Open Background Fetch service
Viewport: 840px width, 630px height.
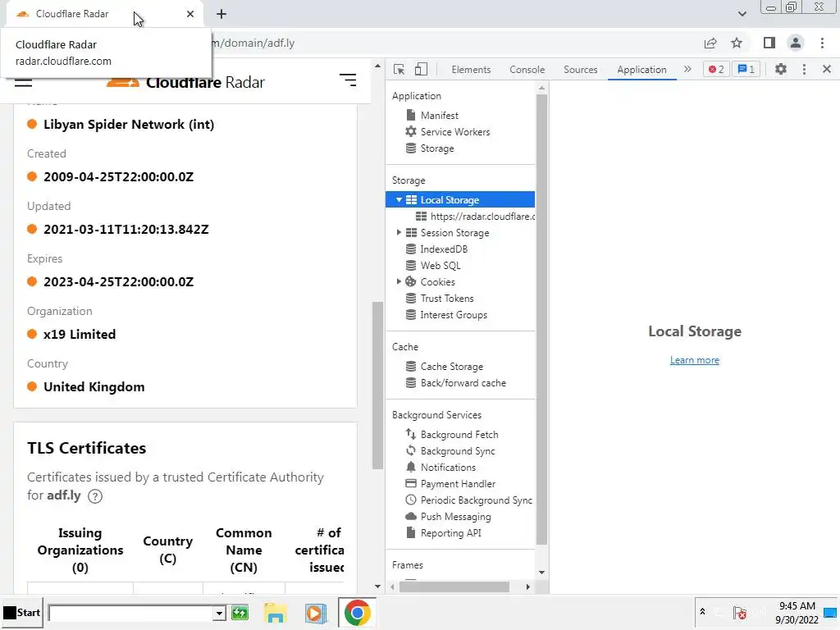coord(459,435)
